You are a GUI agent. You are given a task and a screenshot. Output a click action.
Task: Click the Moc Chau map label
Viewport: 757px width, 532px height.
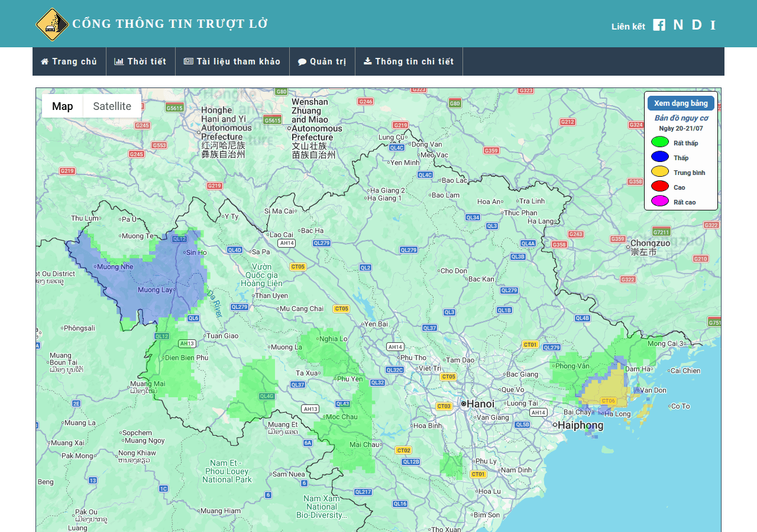(x=342, y=417)
